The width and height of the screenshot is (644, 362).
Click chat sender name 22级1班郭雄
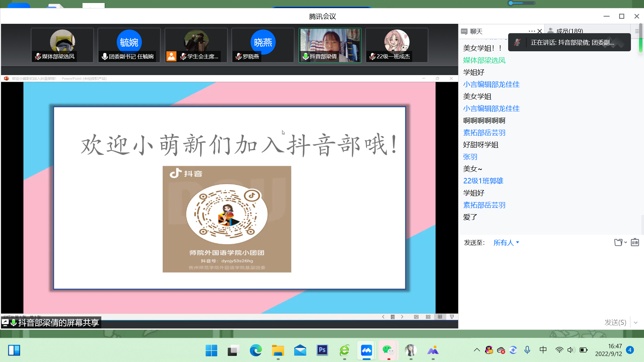pyautogui.click(x=483, y=181)
